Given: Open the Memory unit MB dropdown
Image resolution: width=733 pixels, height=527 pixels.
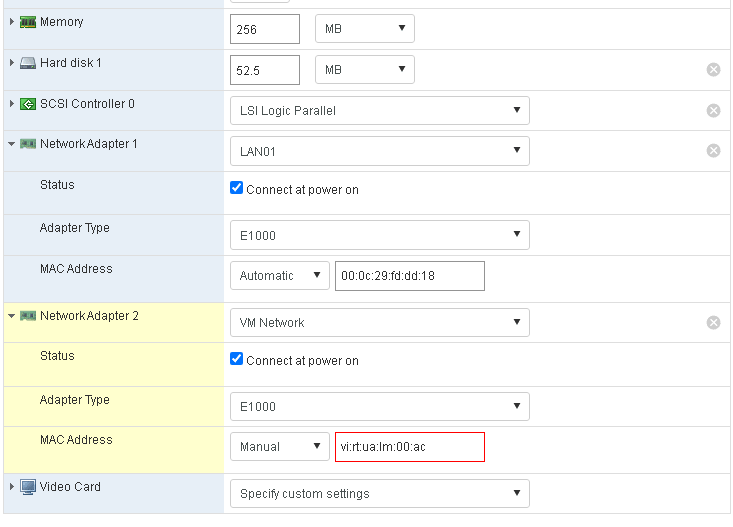Looking at the screenshot, I should tap(365, 29).
